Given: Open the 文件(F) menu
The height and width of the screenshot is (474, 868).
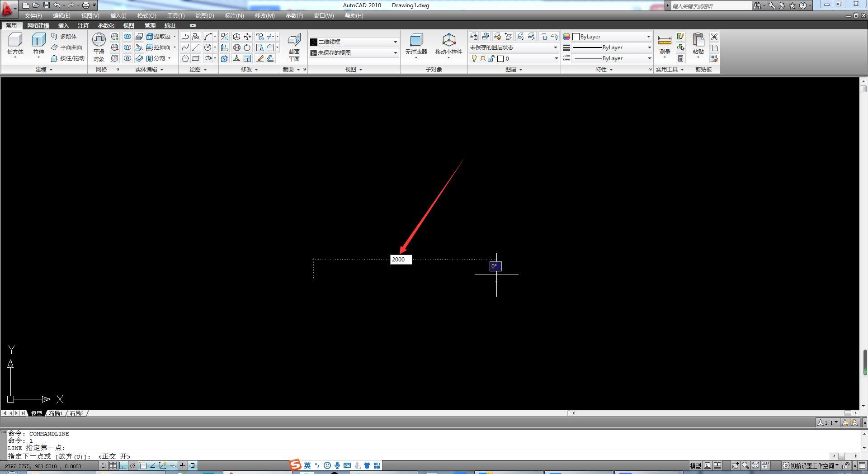Looking at the screenshot, I should tap(33, 16).
